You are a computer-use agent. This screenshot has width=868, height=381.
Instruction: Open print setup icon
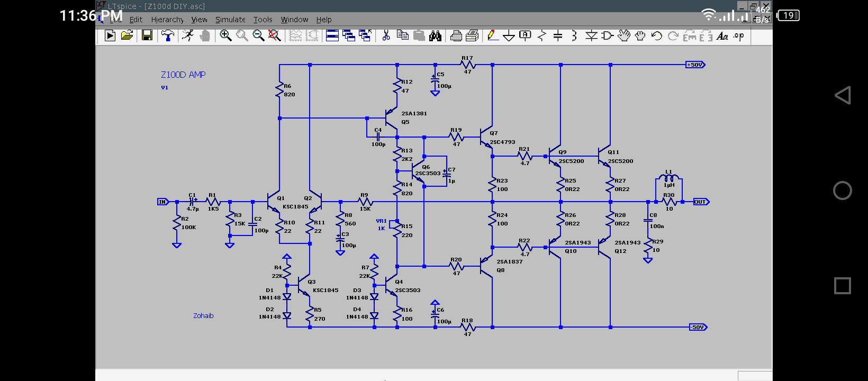(x=456, y=35)
